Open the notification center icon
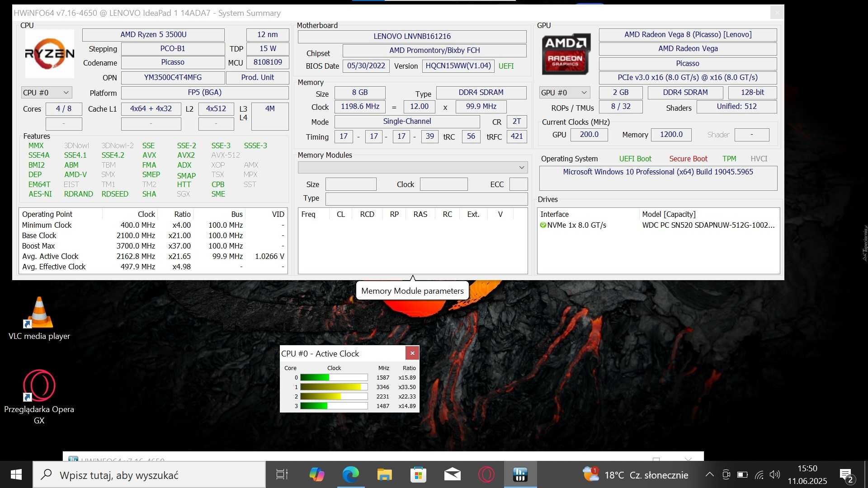The image size is (868, 488). tap(846, 475)
